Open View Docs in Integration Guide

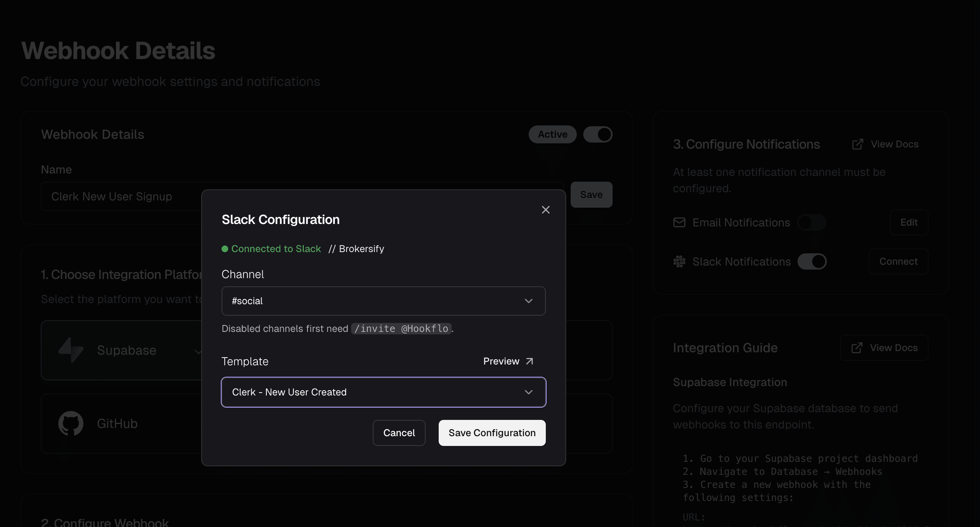click(x=884, y=348)
